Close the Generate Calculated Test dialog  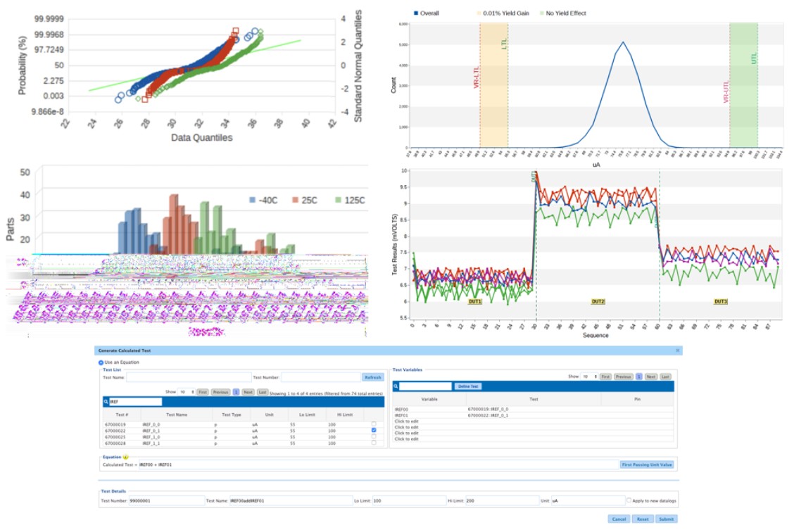tap(678, 350)
